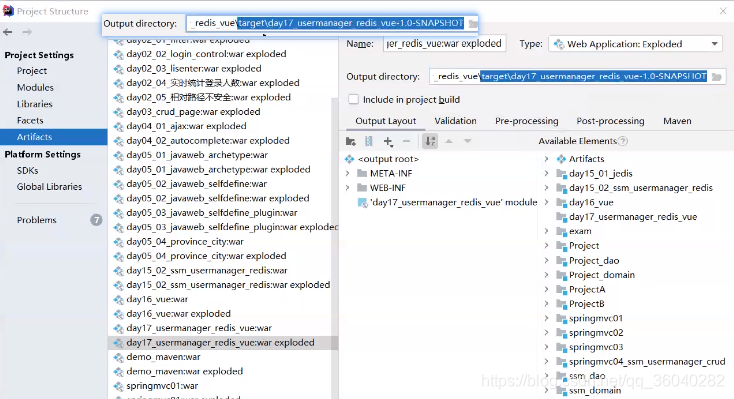Open Libraries settings
The height and width of the screenshot is (399, 734).
click(35, 104)
